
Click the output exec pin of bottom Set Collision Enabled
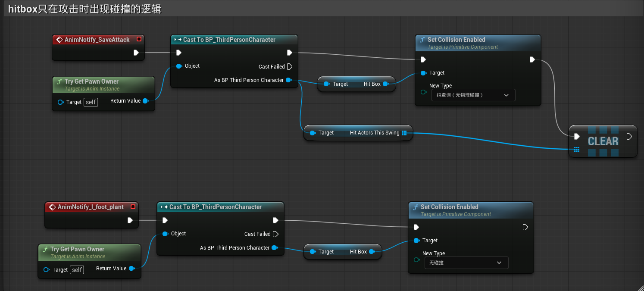525,227
